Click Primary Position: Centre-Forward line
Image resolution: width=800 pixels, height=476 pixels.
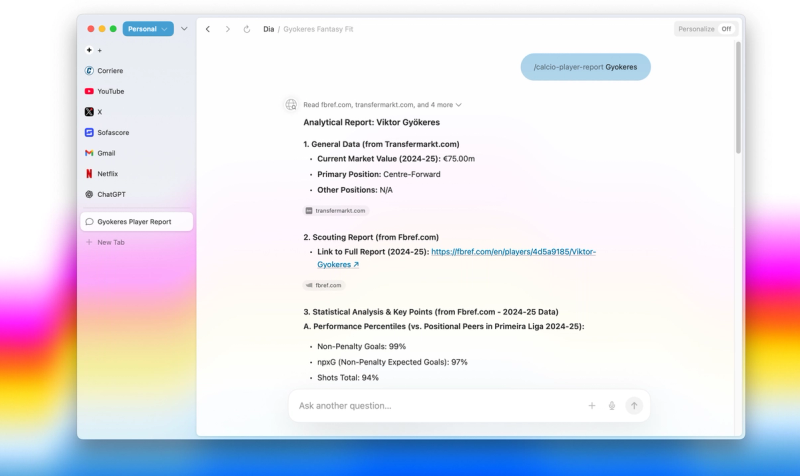coord(379,174)
